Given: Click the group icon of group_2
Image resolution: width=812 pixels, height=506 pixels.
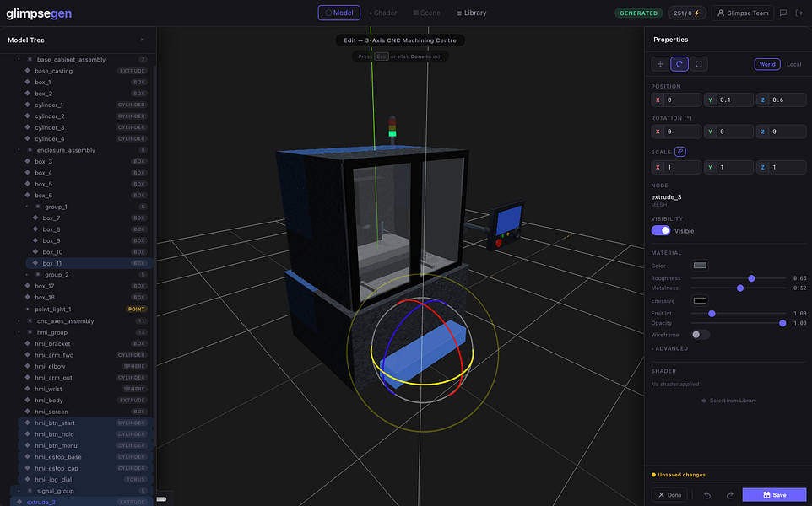Looking at the screenshot, I should coord(37,275).
